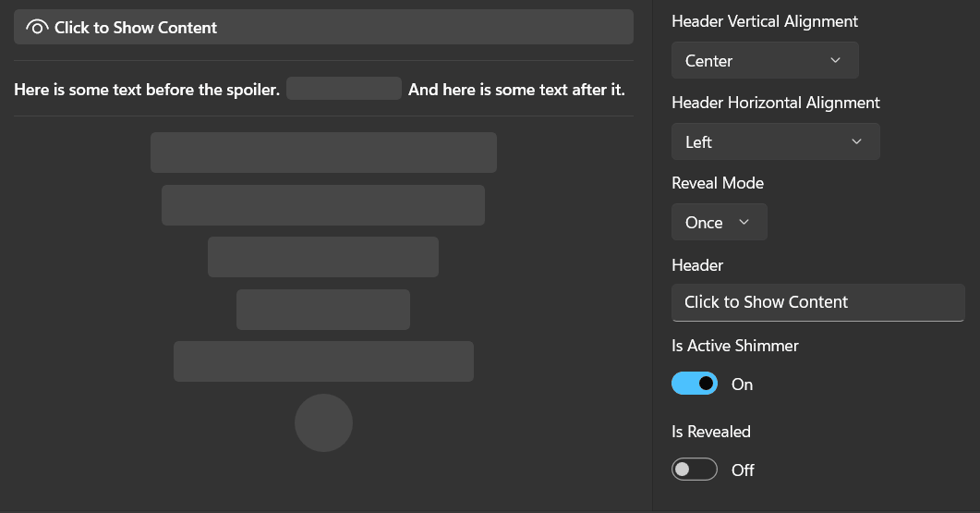Click the 'Header Vertical Alignment' label
This screenshot has width=980, height=513.
pos(765,21)
